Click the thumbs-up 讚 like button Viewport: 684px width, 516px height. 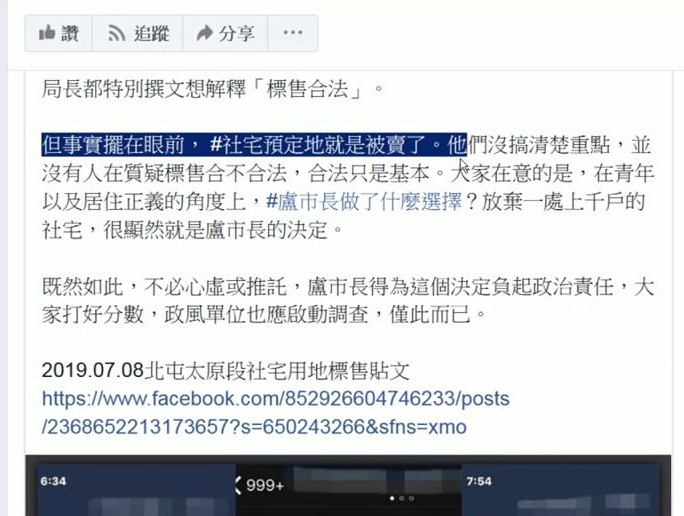[58, 33]
